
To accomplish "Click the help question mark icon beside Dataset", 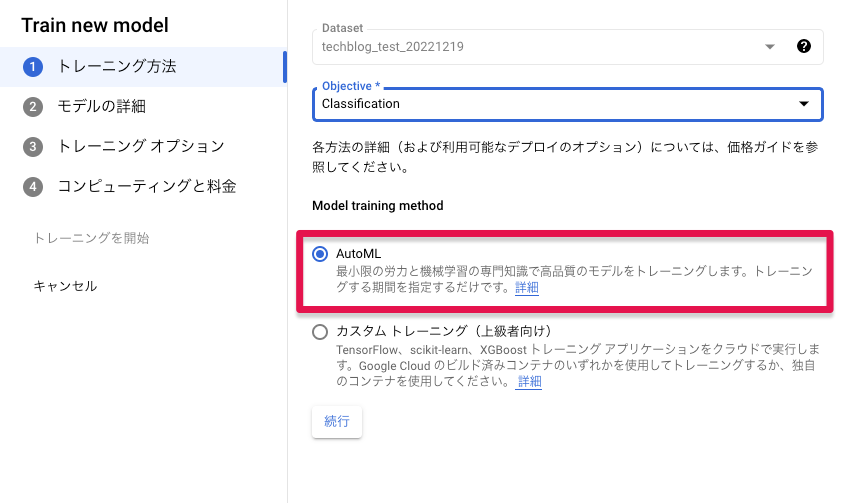I will tap(803, 46).
